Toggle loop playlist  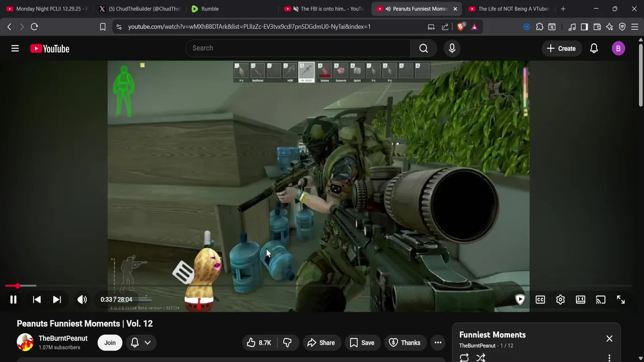click(x=464, y=357)
